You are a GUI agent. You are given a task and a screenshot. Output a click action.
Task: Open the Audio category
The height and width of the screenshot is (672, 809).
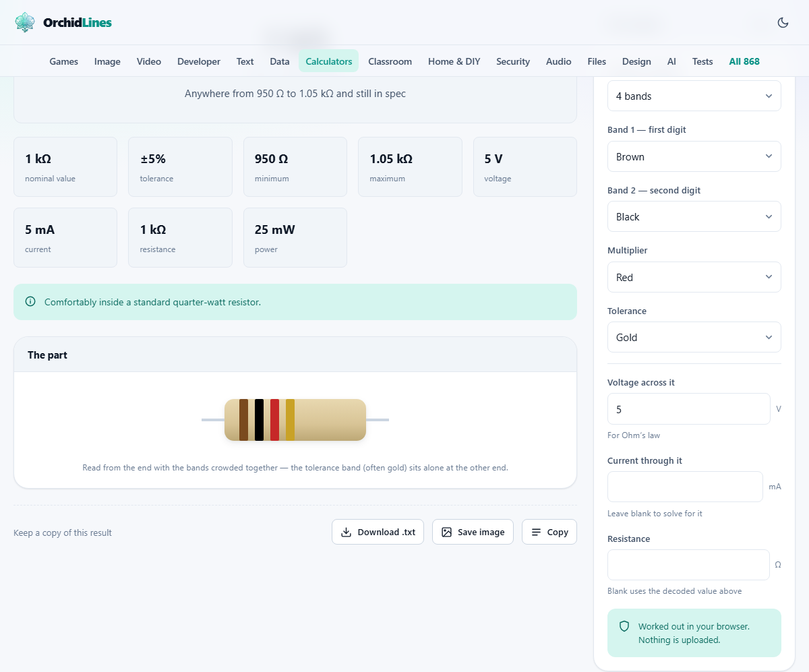point(559,61)
